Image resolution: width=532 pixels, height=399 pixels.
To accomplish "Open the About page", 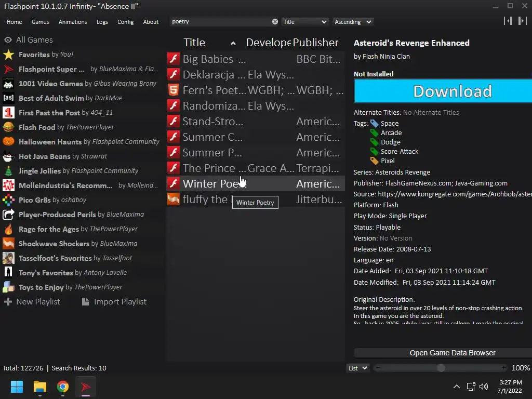I will coord(151,22).
